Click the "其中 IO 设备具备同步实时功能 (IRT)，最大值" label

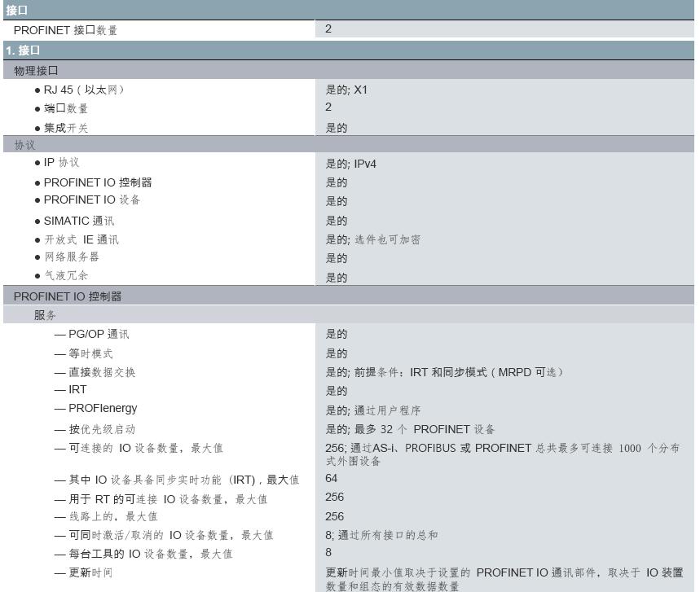[183, 480]
